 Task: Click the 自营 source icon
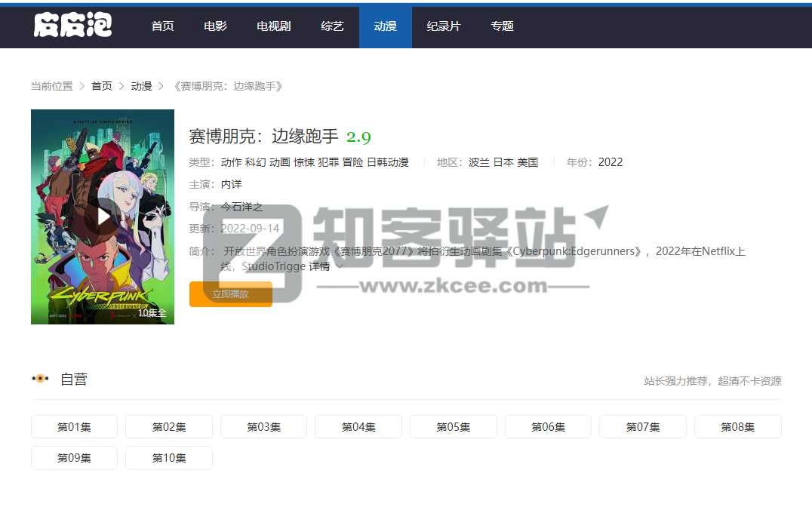(40, 379)
